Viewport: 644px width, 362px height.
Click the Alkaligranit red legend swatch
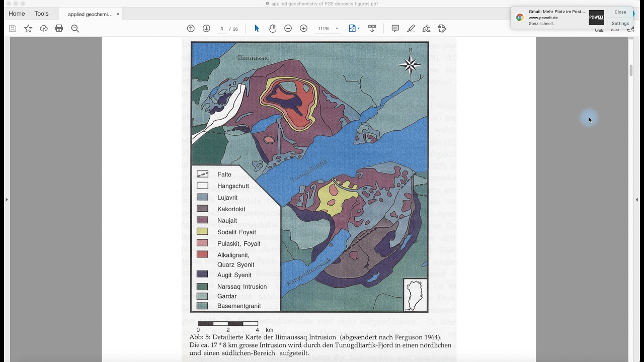click(x=202, y=254)
